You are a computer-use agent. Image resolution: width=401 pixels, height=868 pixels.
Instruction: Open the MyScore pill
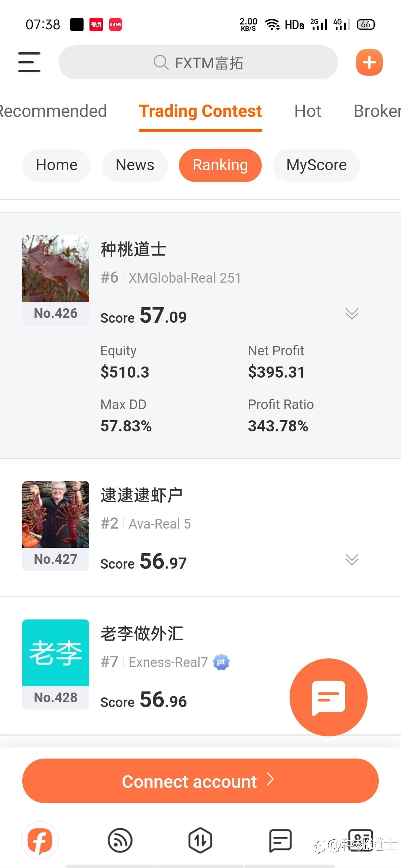(316, 165)
